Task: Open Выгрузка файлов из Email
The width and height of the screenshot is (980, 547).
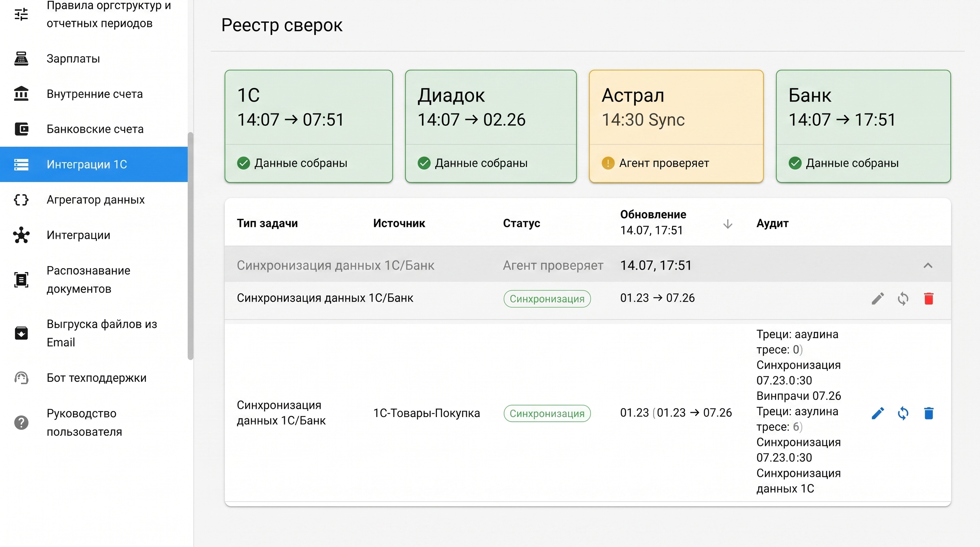Action: coord(94,333)
